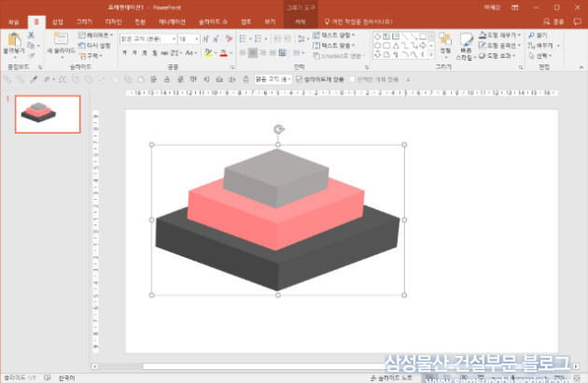Open the Character Spacing dropdown

(x=175, y=53)
